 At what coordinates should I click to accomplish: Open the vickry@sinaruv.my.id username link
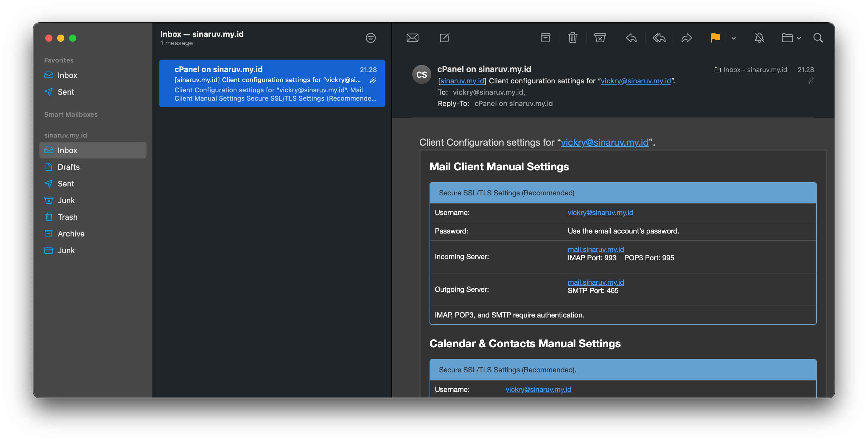[x=600, y=213]
